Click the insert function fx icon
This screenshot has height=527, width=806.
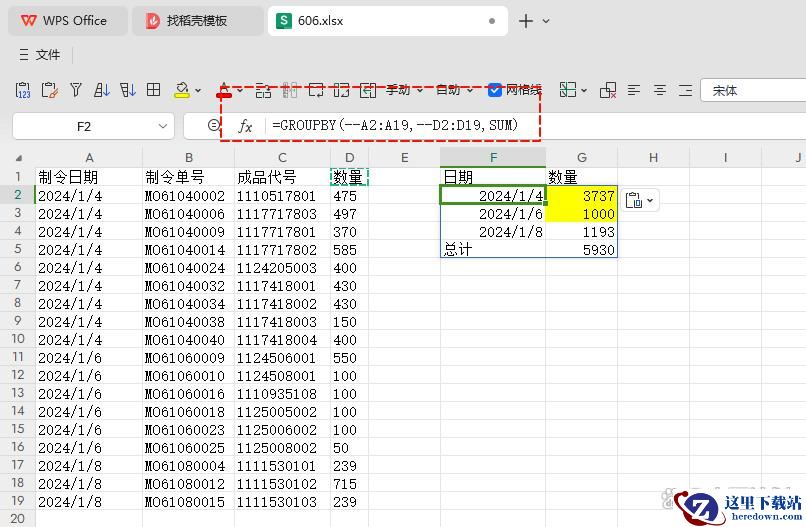tap(245, 126)
